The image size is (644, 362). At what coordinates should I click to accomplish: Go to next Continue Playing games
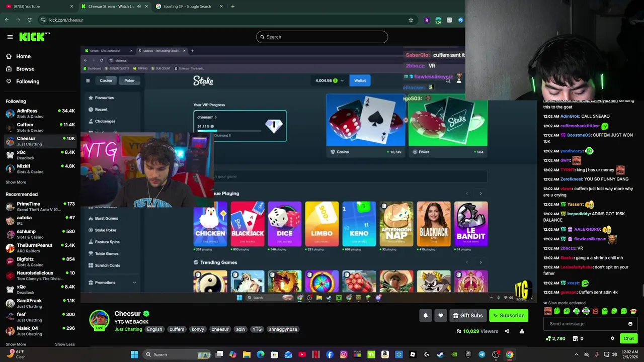480,194
